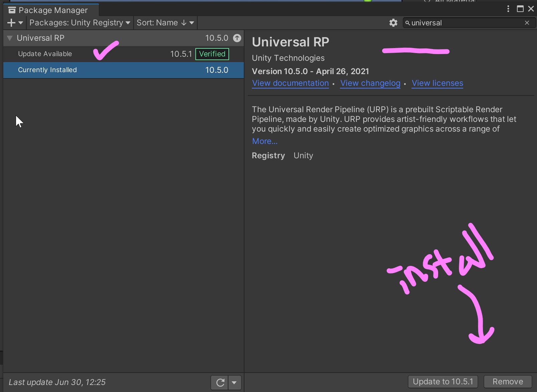The image size is (537, 392).
Task: Expand the dropdown arrow beside plus
Action: tap(21, 23)
